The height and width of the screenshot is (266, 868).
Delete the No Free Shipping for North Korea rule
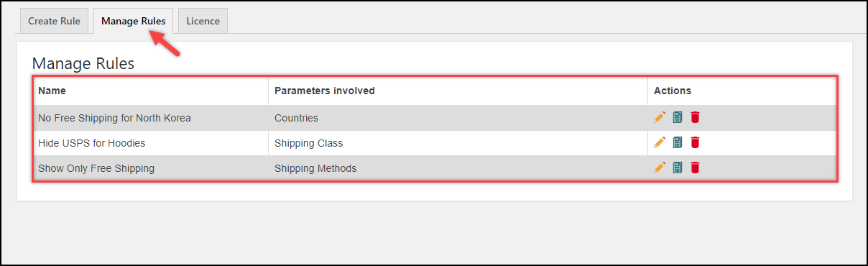click(695, 117)
